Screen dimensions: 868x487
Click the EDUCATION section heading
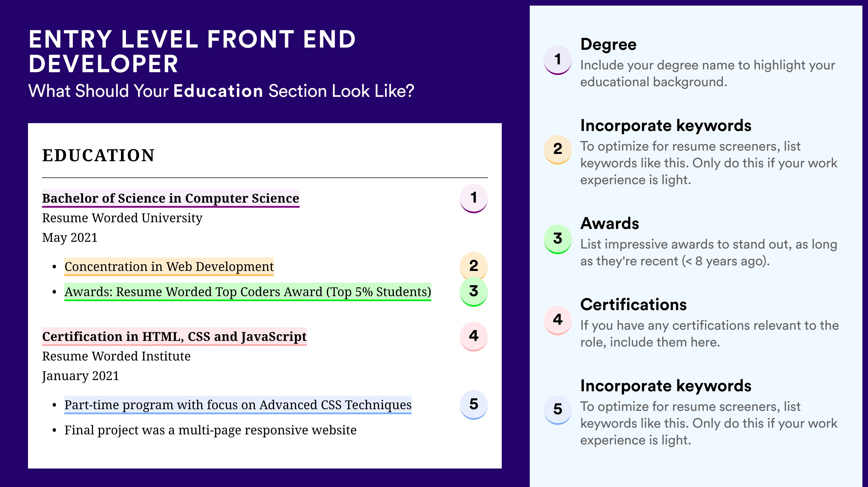(98, 155)
